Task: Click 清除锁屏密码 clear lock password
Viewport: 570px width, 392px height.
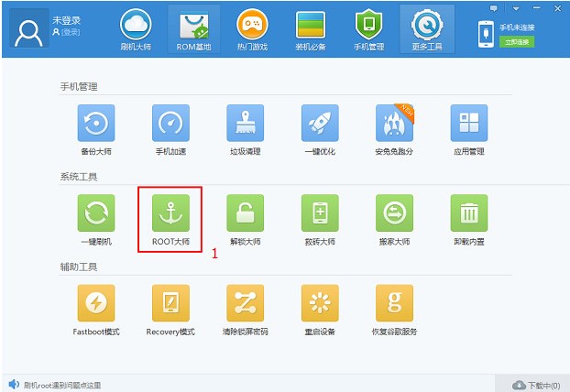Action: click(245, 303)
